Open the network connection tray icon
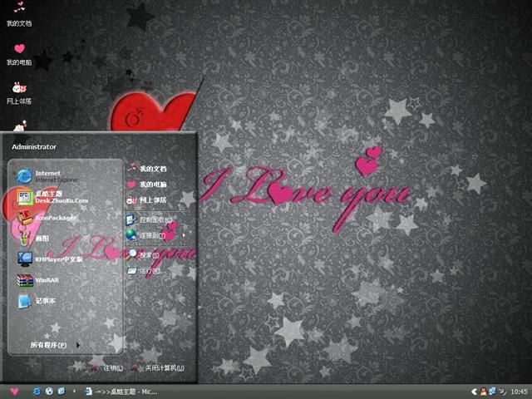 pyautogui.click(x=492, y=392)
